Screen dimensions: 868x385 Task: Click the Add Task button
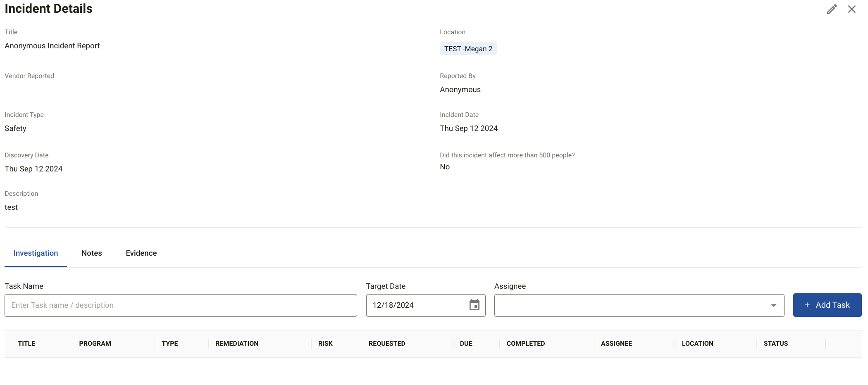coord(827,305)
